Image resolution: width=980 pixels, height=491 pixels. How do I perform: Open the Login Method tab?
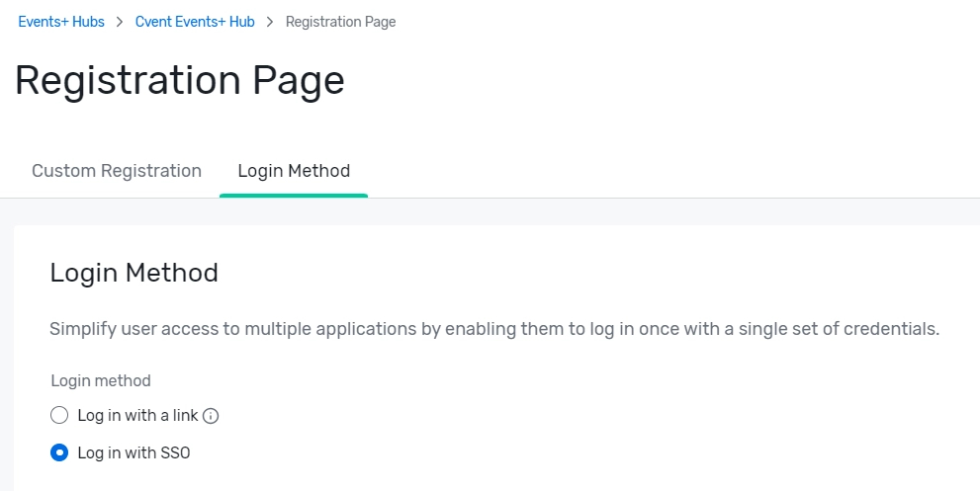pos(294,171)
